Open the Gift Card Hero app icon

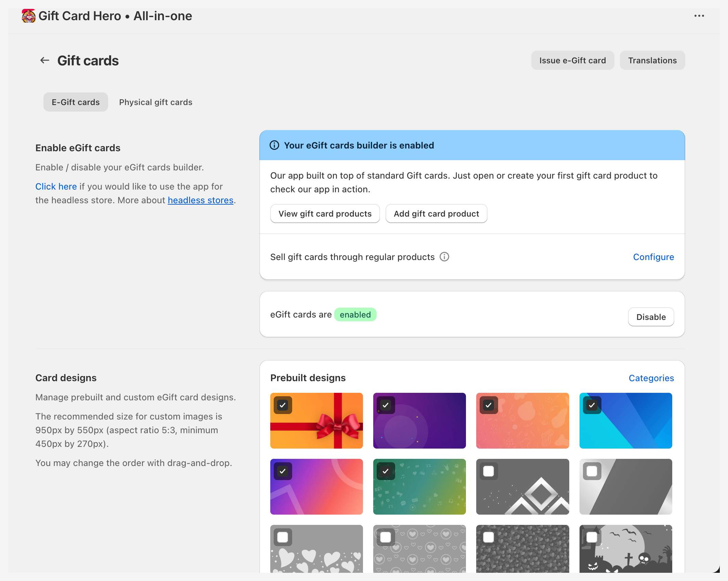pyautogui.click(x=29, y=16)
